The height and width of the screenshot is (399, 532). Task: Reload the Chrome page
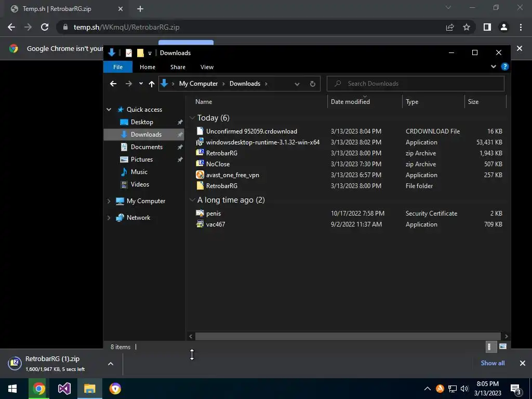click(45, 27)
